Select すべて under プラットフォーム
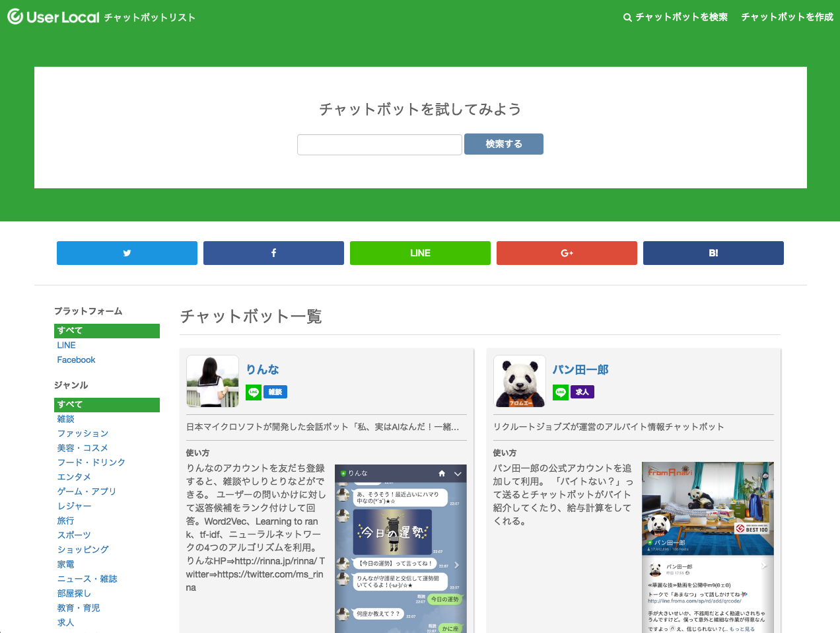 [x=107, y=331]
